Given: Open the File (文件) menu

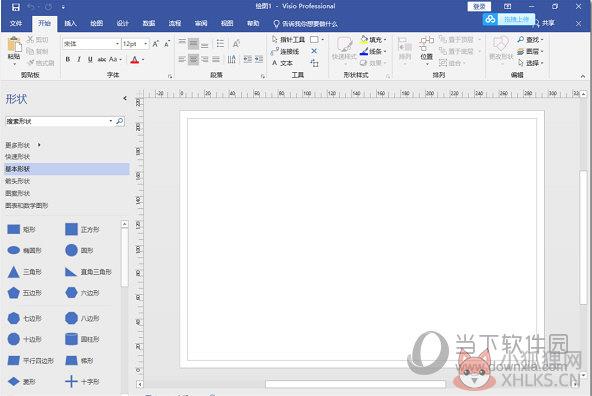Looking at the screenshot, I should [x=16, y=23].
